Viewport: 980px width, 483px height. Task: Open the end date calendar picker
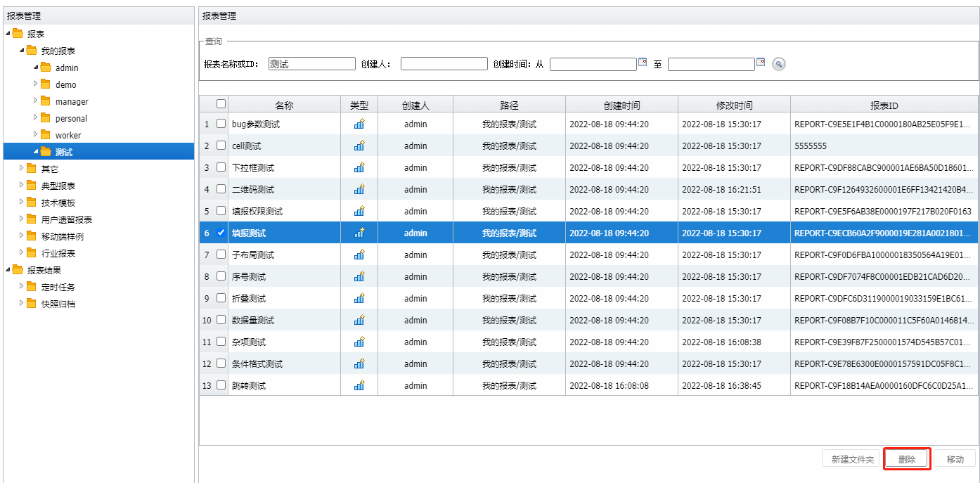point(760,63)
